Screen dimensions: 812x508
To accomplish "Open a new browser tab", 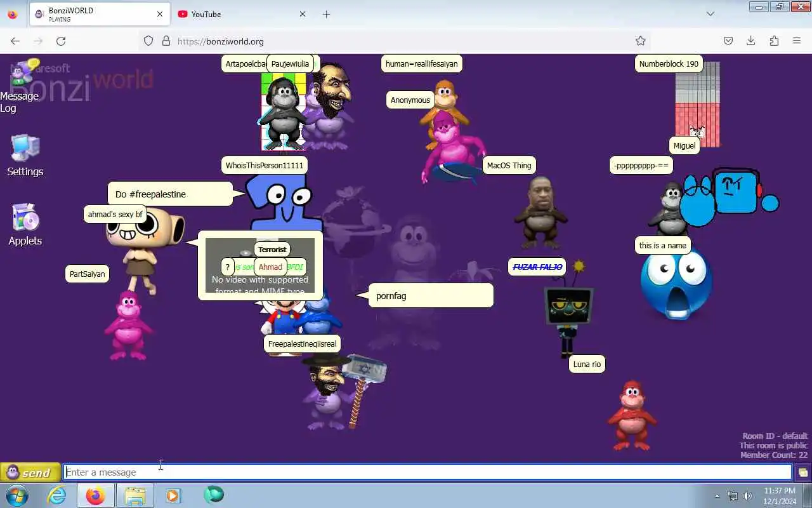I will click(326, 14).
